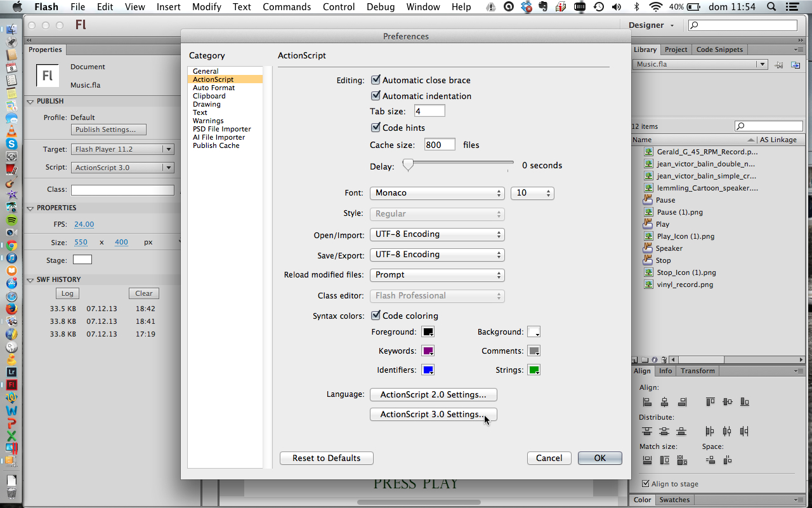The image size is (812, 508).
Task: Collapse SWF HISTORY section
Action: pyautogui.click(x=30, y=280)
